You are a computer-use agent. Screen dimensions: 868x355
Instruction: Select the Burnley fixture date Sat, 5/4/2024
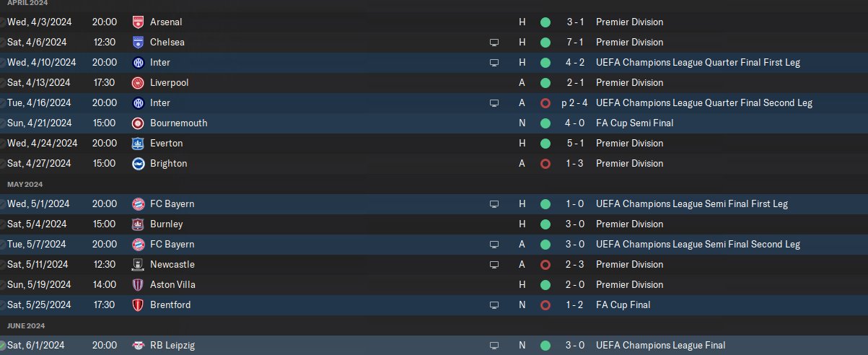[37, 224]
